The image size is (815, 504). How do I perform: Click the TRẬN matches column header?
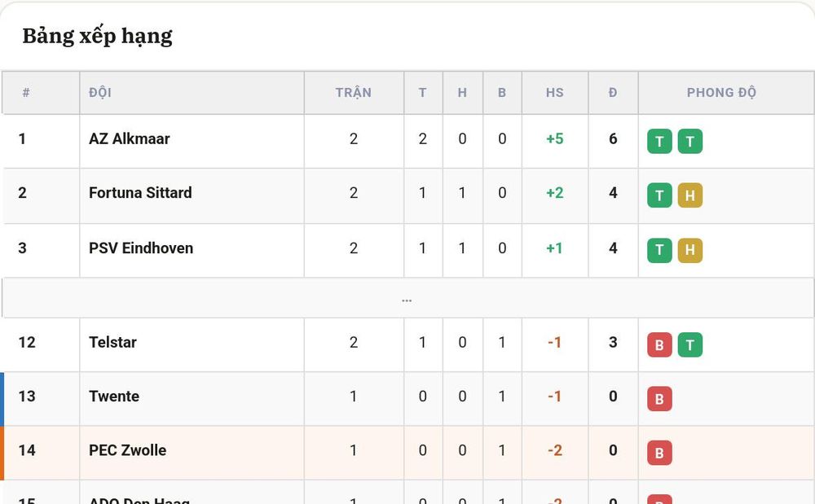click(x=354, y=93)
